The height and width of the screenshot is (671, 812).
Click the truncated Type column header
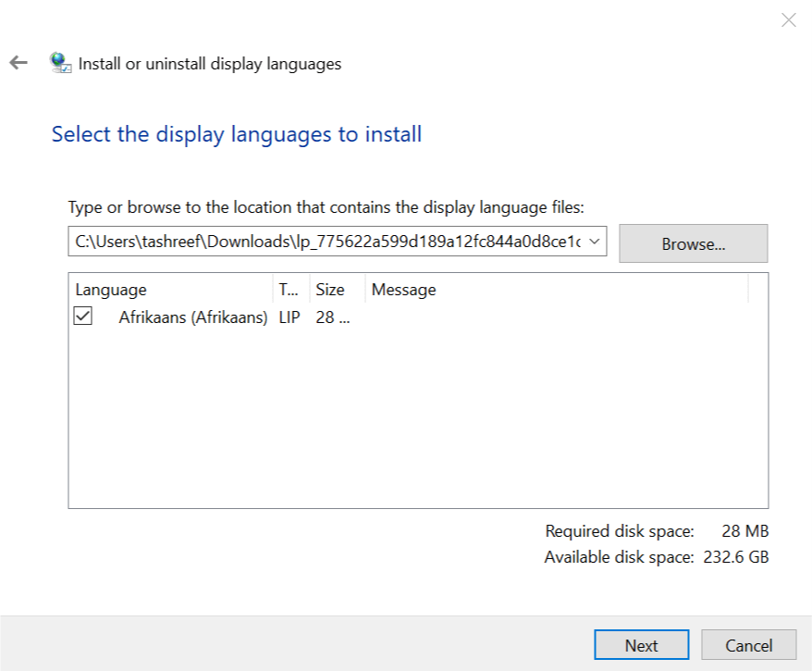point(289,290)
